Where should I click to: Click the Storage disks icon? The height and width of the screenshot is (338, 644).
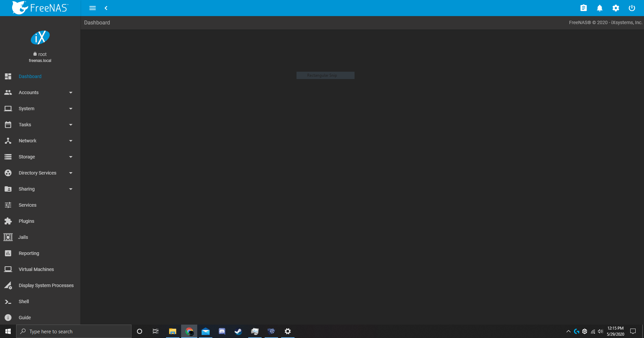point(8,157)
